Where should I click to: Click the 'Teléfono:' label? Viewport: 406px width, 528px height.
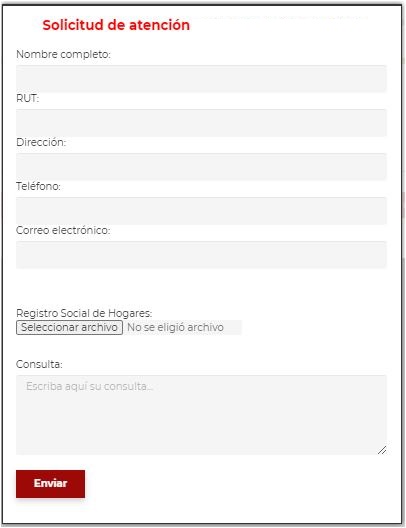(x=38, y=186)
